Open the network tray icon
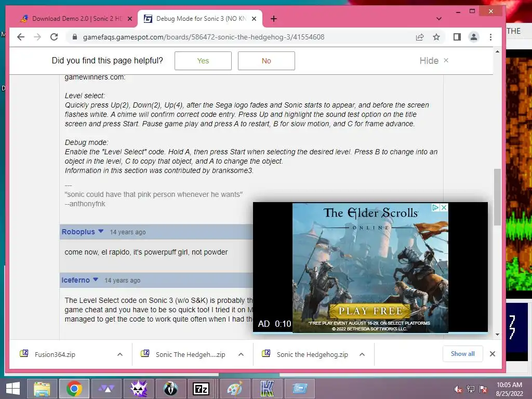This screenshot has width=532, height=399. [471, 389]
